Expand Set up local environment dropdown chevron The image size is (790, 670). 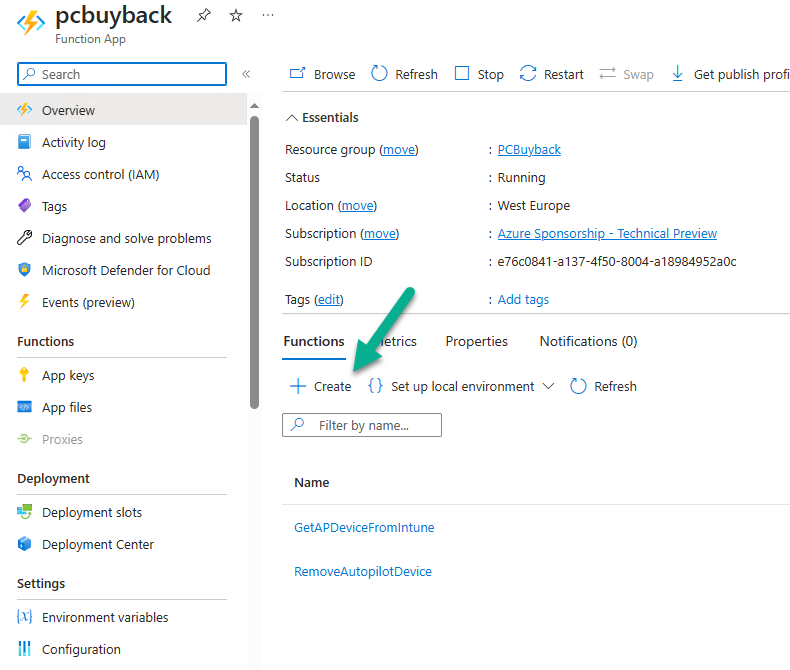click(548, 386)
